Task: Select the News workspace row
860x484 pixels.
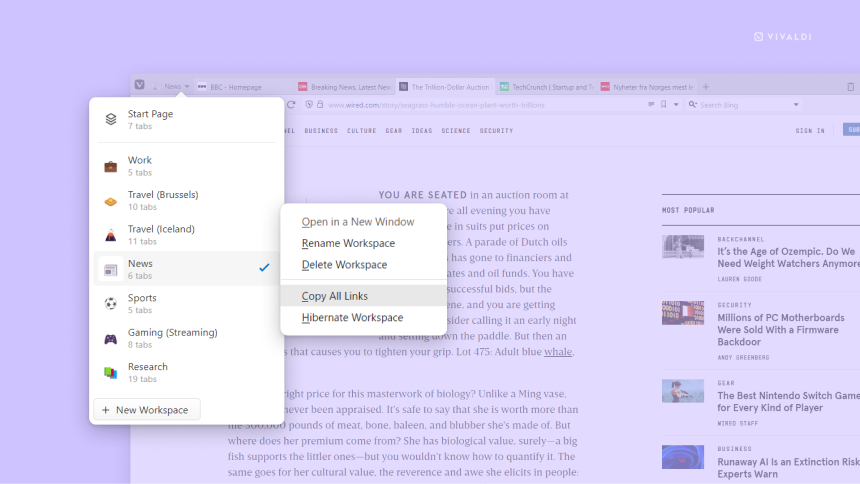Action: [x=186, y=269]
